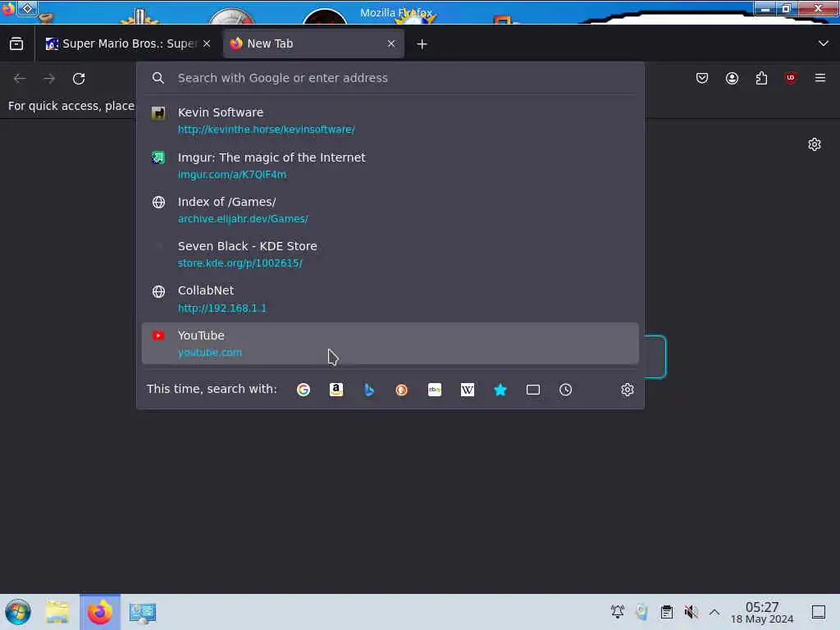Reload the current page
This screenshot has width=840, height=630.
click(79, 79)
